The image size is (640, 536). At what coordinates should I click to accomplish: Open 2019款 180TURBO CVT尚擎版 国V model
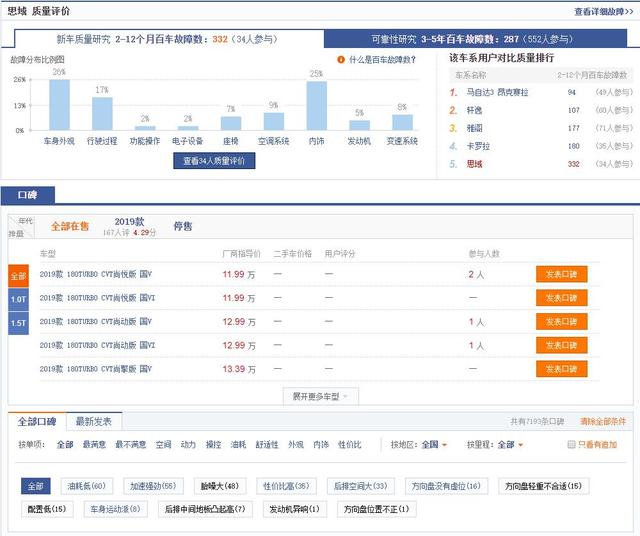pos(96,369)
